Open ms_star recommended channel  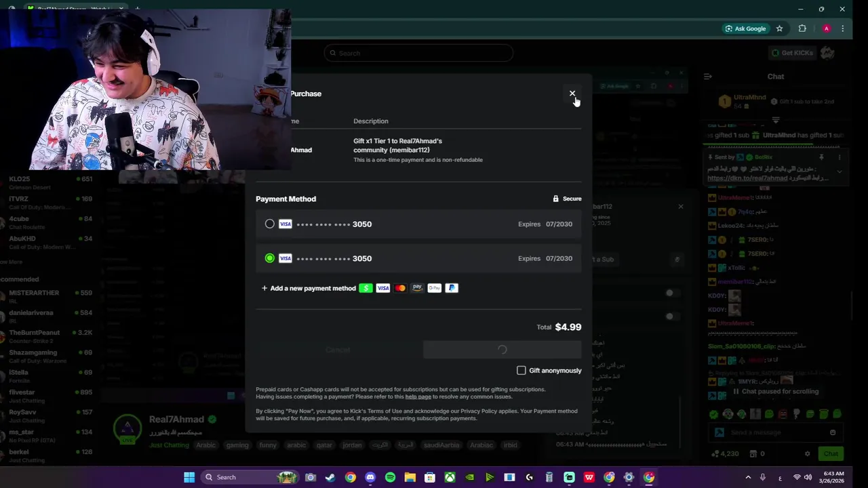(47, 435)
